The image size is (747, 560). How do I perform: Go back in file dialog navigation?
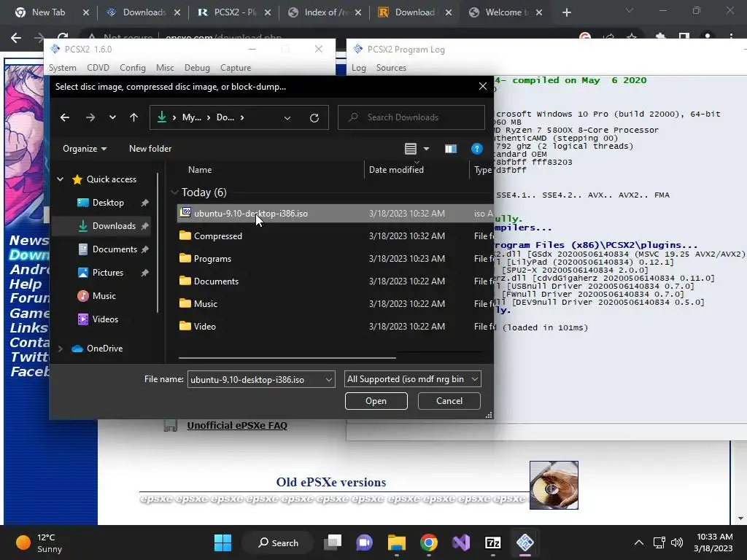[x=65, y=117]
